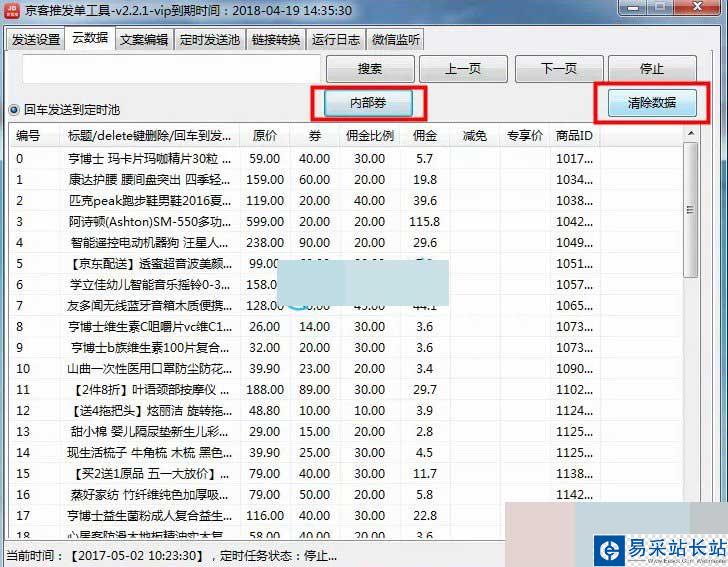Image resolution: width=728 pixels, height=567 pixels.
Task: Select row 【送4拖把头】炫丽洁 旋转拖
Action: 346,411
